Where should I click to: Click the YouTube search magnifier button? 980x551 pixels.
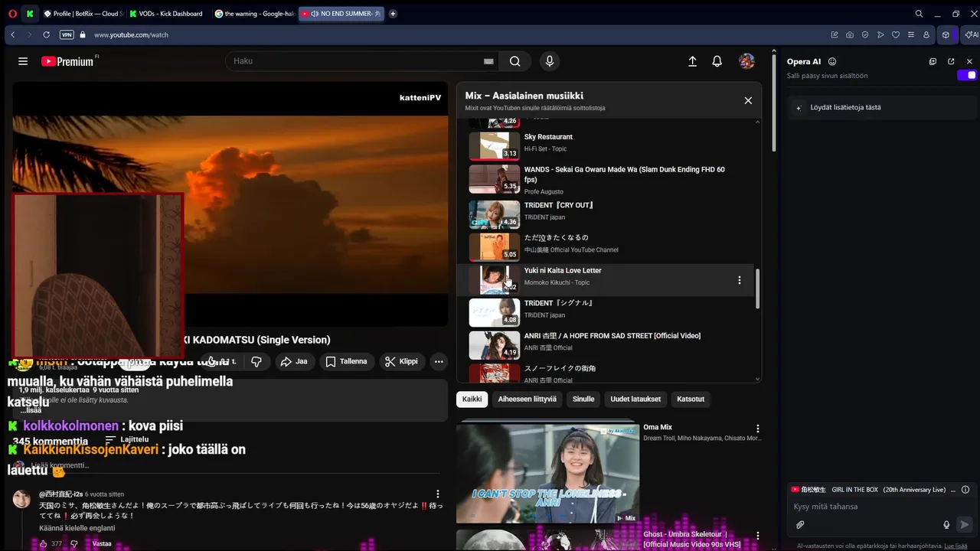pos(515,61)
